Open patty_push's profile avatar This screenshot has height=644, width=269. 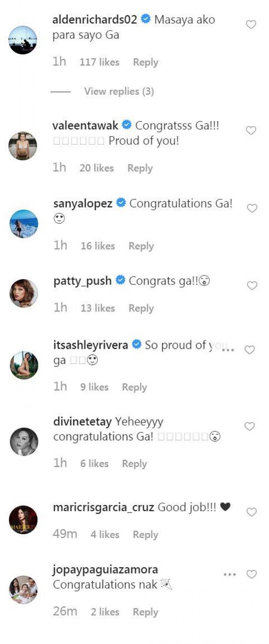point(24,293)
